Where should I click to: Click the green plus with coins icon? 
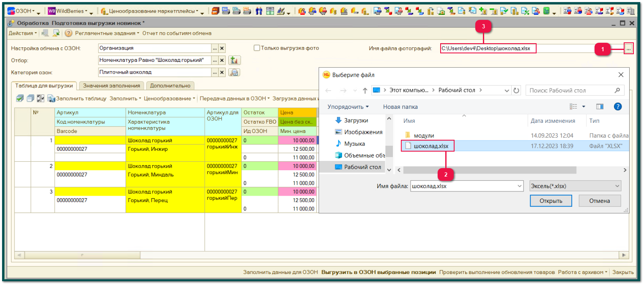click(482, 11)
